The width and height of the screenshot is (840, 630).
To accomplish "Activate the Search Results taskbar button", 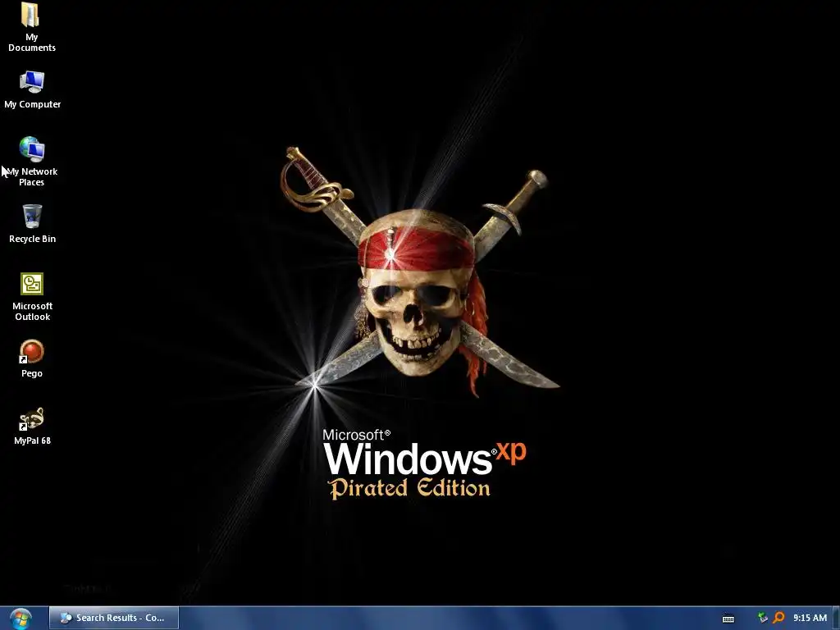I will pyautogui.click(x=113, y=618).
